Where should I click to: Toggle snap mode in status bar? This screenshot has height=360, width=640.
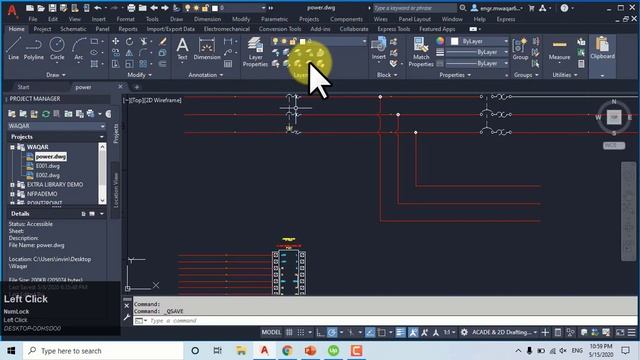coord(301,333)
